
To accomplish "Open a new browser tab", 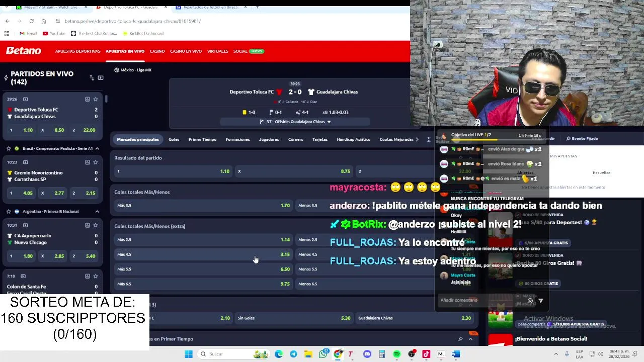I will pos(258,7).
